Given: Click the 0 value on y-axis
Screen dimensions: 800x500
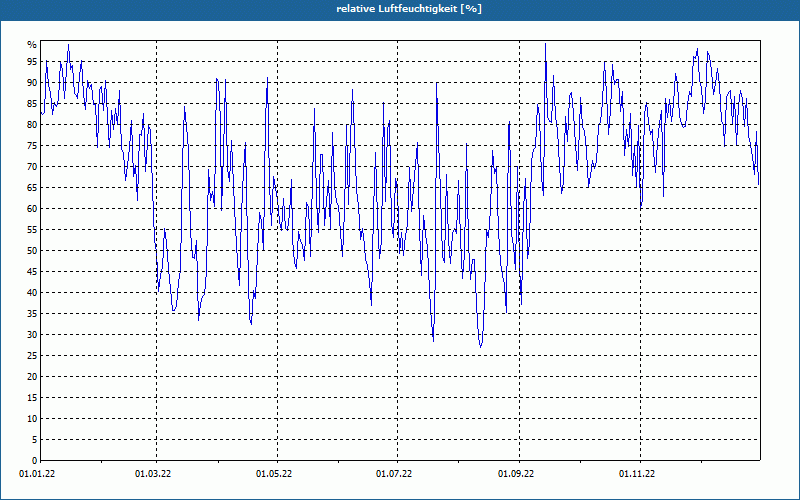Looking at the screenshot, I should click(x=34, y=461).
